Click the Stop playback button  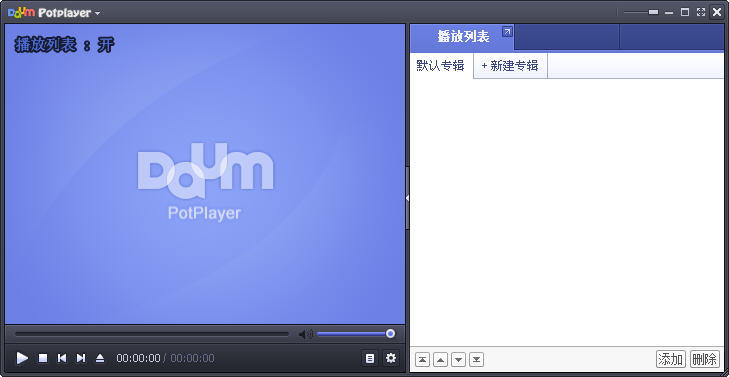(43, 358)
